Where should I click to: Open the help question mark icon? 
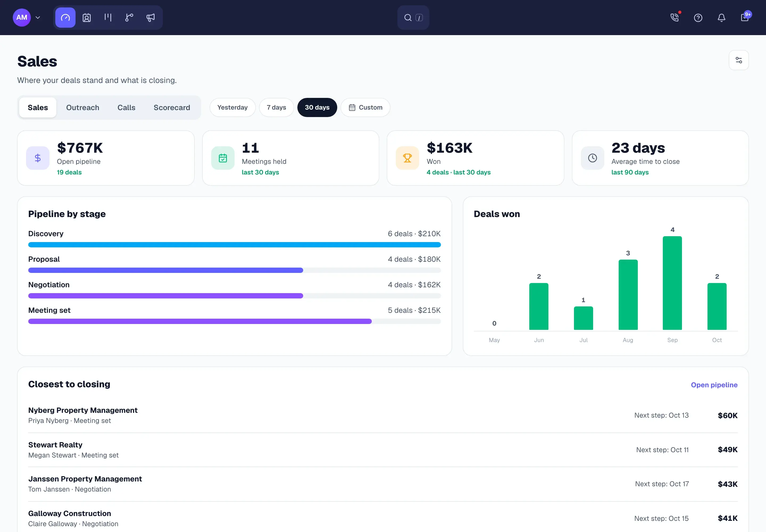[x=698, y=18]
